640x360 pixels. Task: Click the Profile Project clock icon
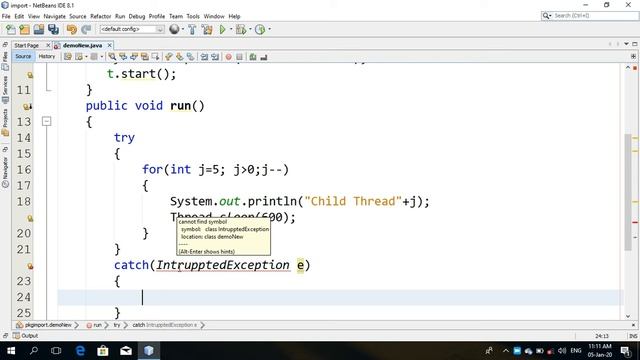coord(260,29)
